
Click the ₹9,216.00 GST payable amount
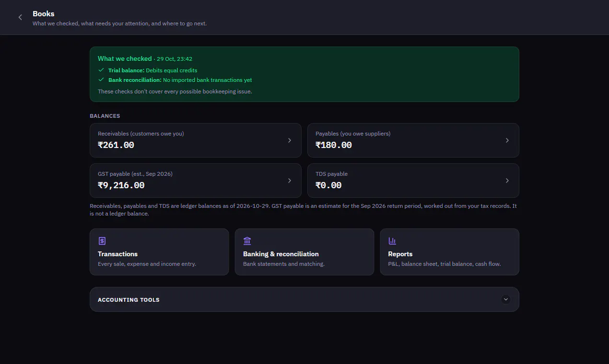point(121,185)
